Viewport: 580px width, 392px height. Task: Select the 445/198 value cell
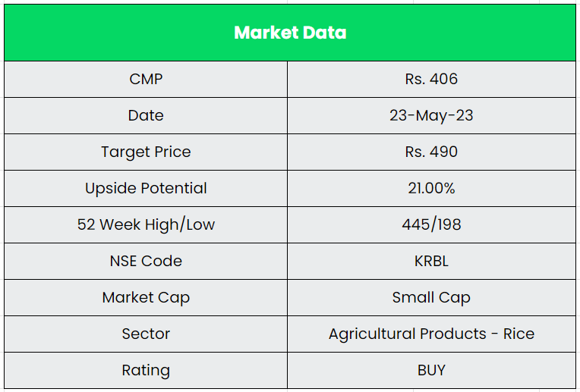[431, 224]
